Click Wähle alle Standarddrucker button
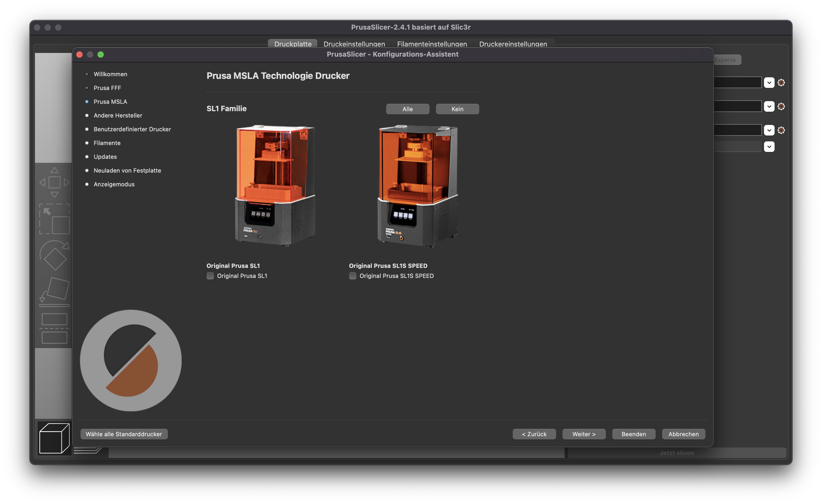 pos(124,434)
